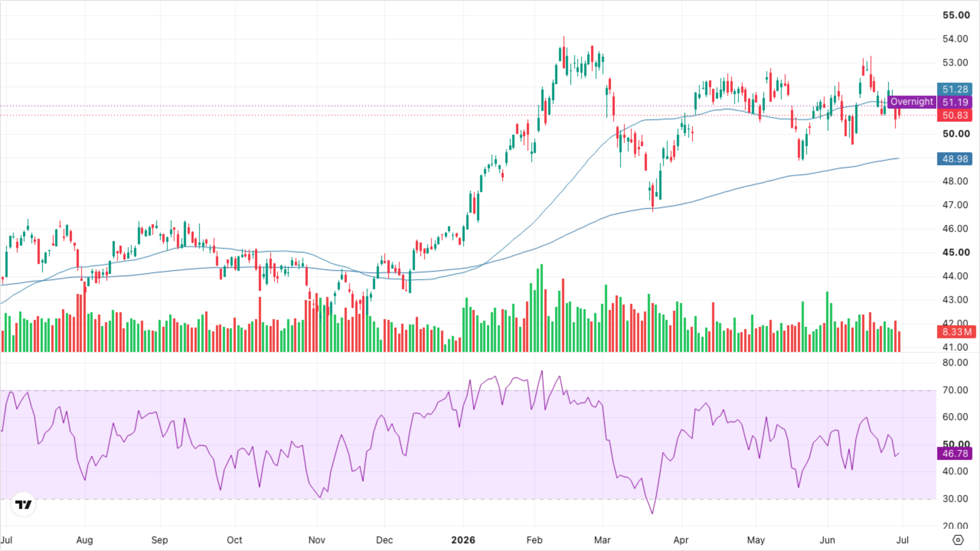Click the Sep label on time axis

(160, 540)
